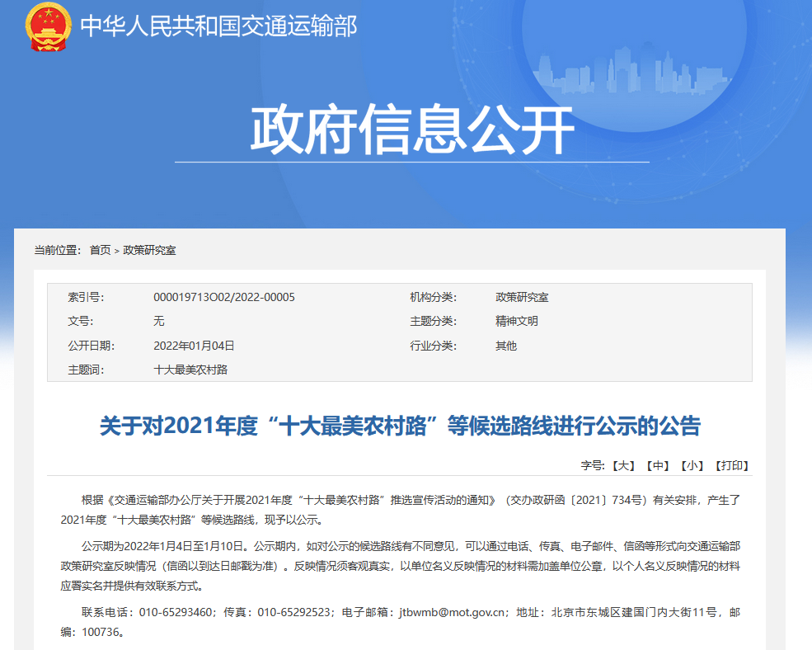The width and height of the screenshot is (812, 650).
Task: Click the 中华人民共和国交通运输部 site title
Action: (218, 26)
